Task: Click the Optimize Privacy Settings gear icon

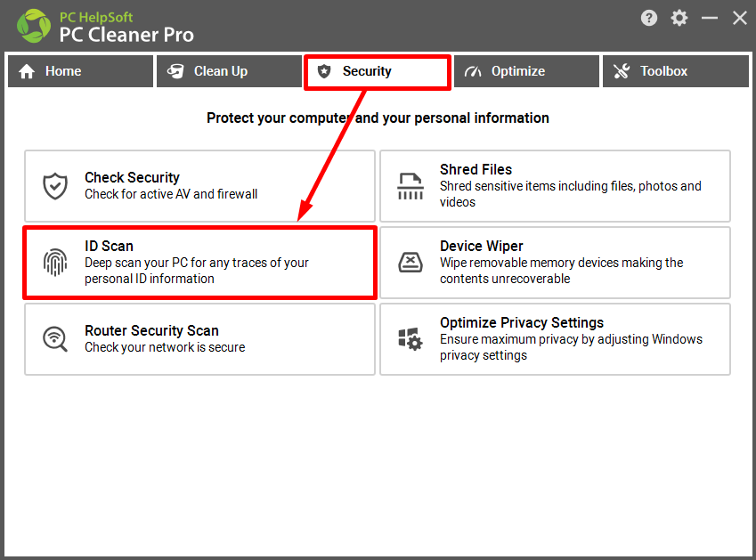Action: (411, 339)
